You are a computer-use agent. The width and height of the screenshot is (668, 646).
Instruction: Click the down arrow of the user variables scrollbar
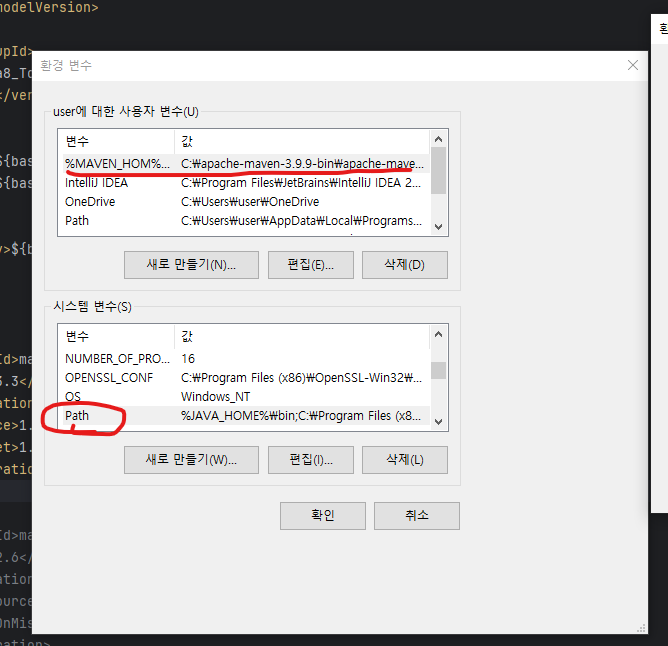(x=438, y=227)
